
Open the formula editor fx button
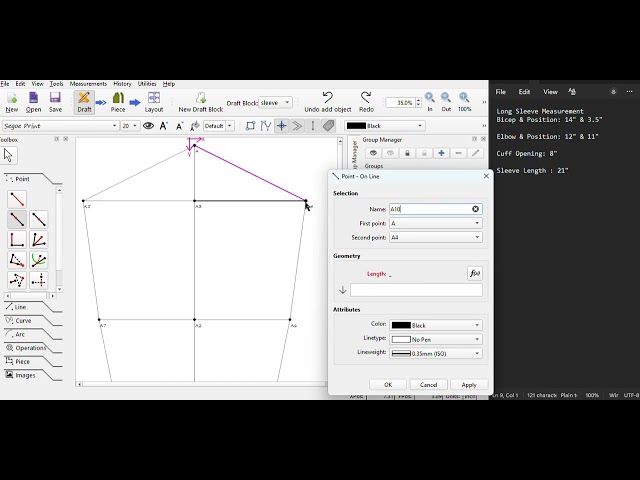(x=475, y=273)
